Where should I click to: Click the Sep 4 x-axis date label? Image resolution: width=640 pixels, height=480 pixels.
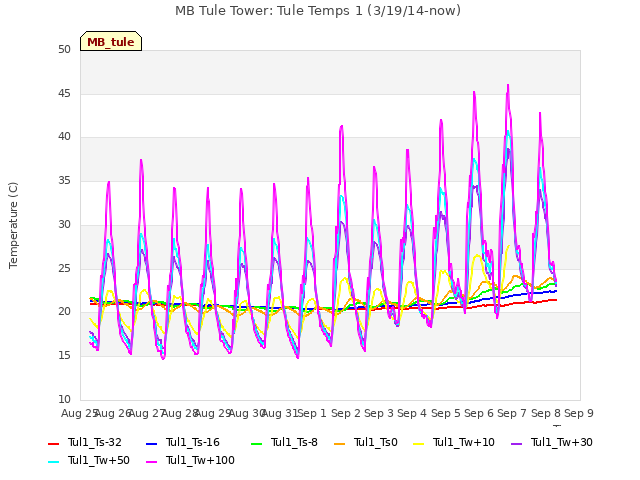412,413
